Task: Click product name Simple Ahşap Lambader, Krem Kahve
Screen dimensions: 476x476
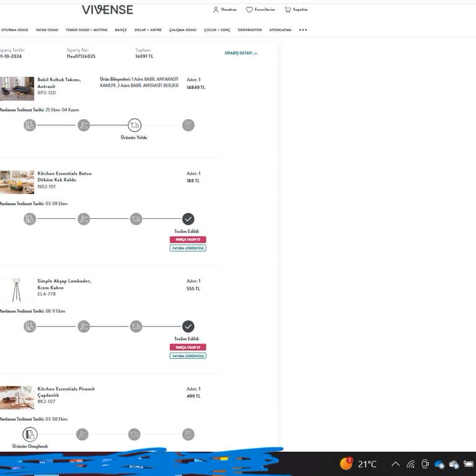Action: coord(64,284)
